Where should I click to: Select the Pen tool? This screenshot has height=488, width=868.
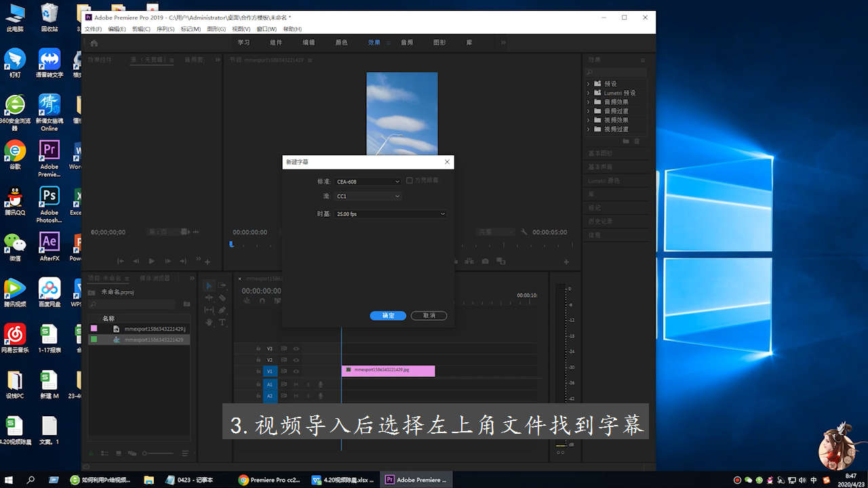(222, 310)
